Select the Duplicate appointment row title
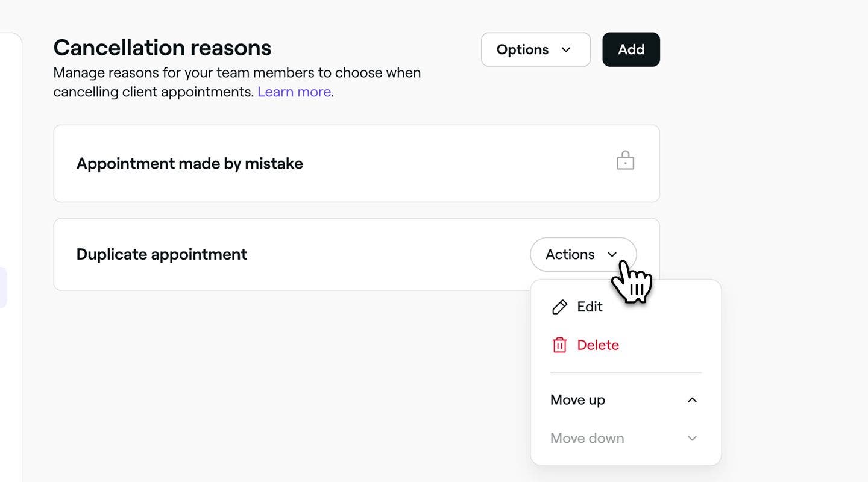Image resolution: width=868 pixels, height=482 pixels. coord(162,254)
